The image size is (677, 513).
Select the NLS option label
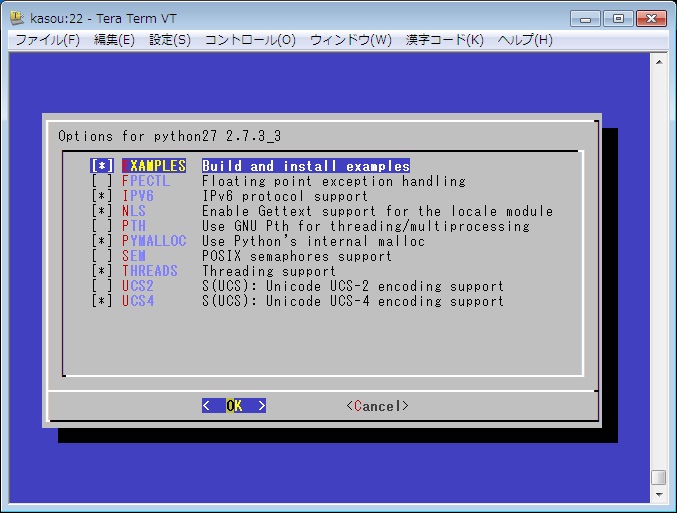[x=134, y=211]
